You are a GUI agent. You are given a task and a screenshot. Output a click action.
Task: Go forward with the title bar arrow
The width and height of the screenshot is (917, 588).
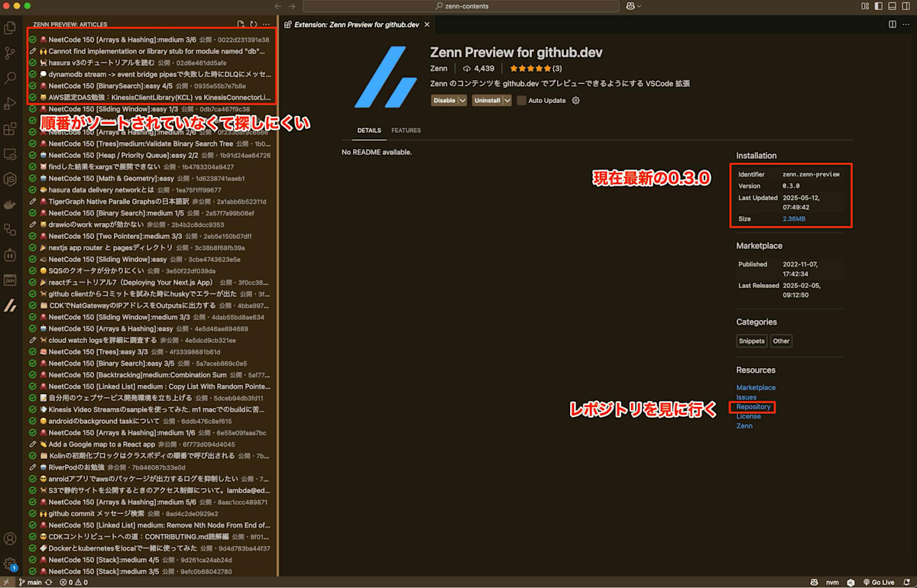click(292, 6)
